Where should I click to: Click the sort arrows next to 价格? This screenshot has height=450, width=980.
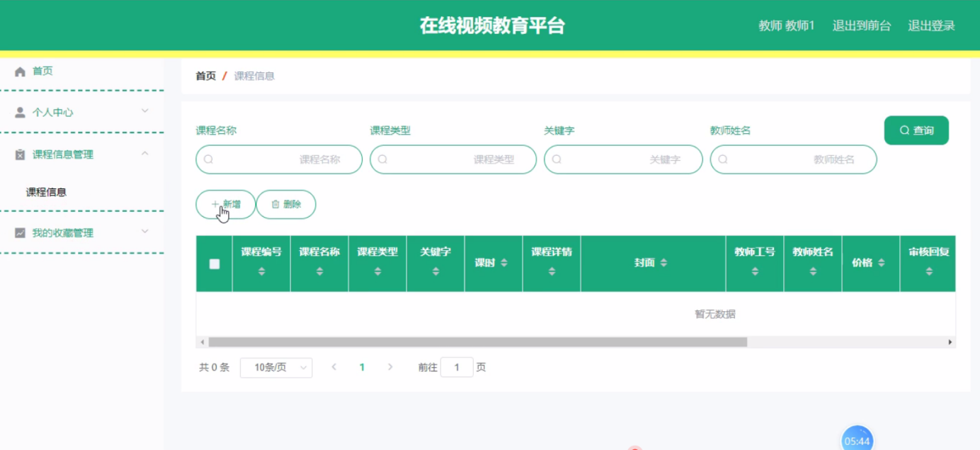(x=881, y=263)
